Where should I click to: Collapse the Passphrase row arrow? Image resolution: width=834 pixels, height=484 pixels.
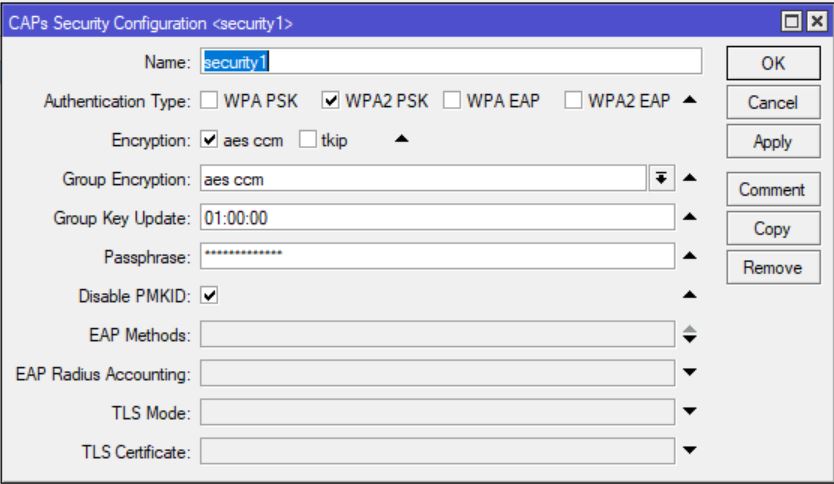click(689, 256)
